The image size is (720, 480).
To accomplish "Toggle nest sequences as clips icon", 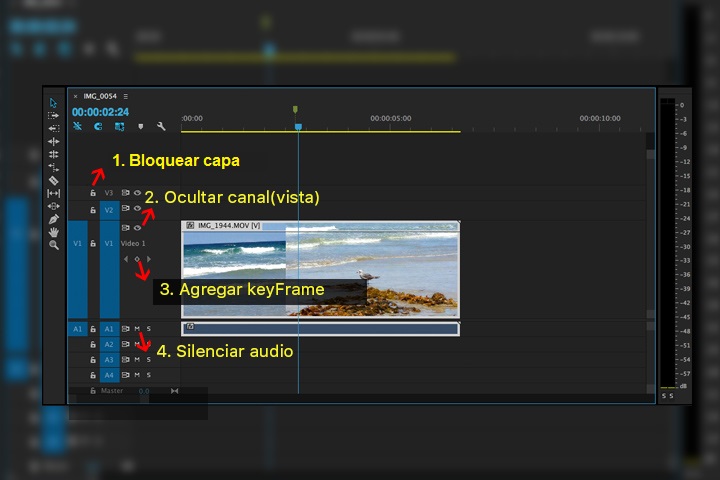I will tap(78, 126).
